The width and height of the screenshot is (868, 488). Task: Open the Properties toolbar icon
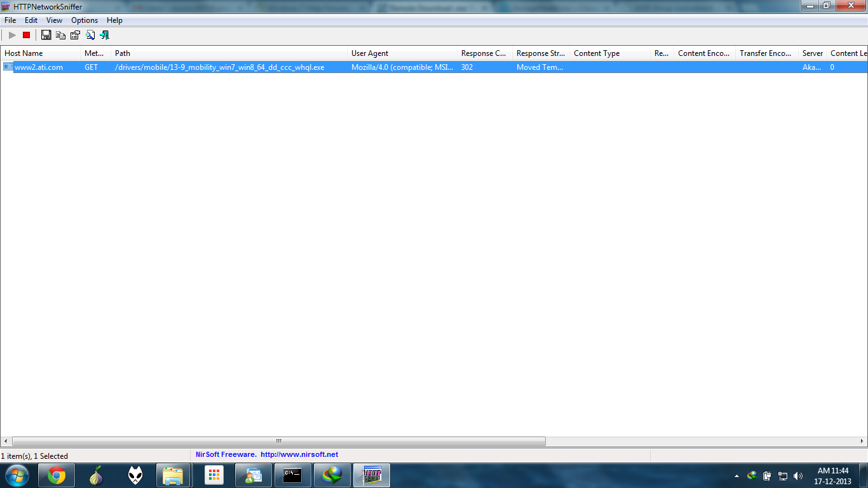(76, 36)
